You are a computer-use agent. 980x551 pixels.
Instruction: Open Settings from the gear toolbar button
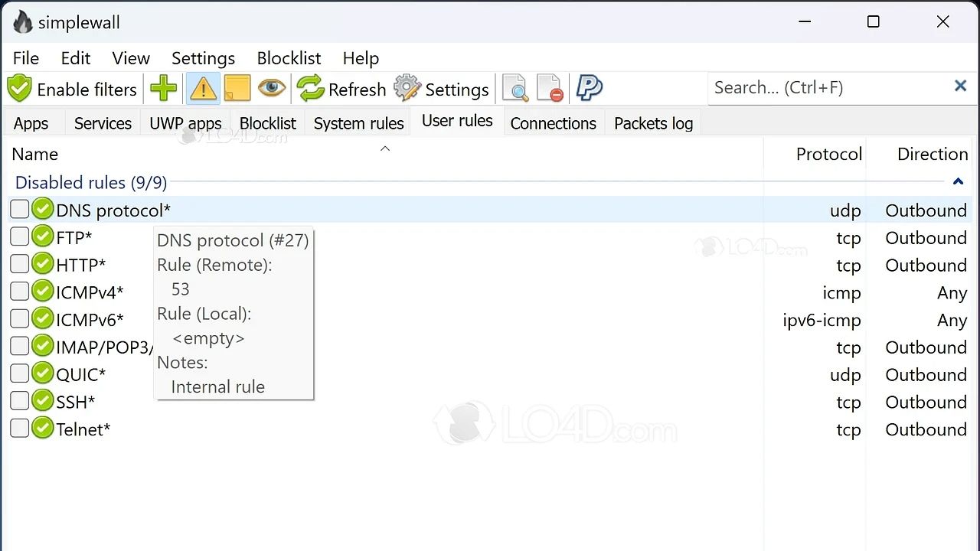click(442, 89)
